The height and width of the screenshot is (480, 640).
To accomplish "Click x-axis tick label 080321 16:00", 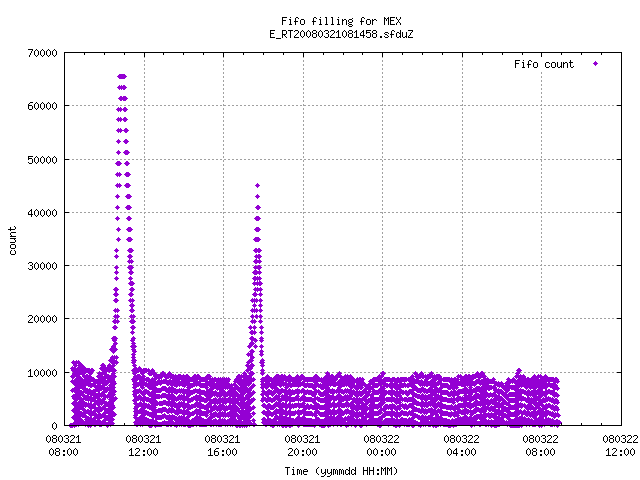I will (x=222, y=446).
